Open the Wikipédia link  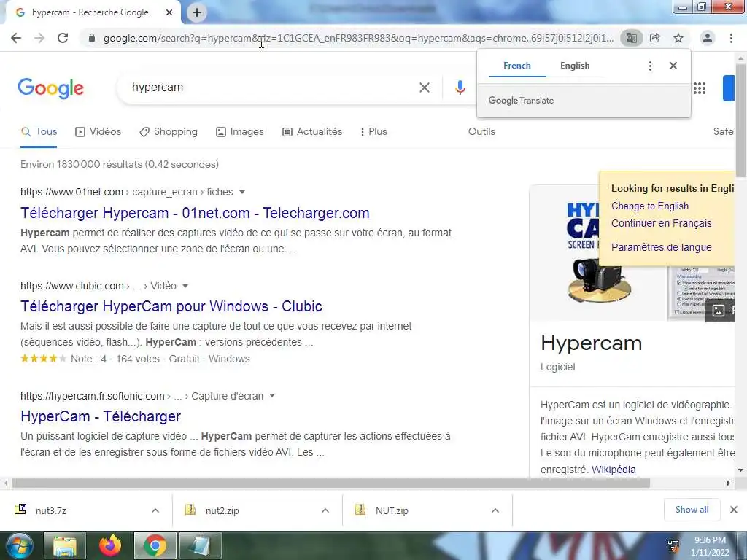(614, 470)
